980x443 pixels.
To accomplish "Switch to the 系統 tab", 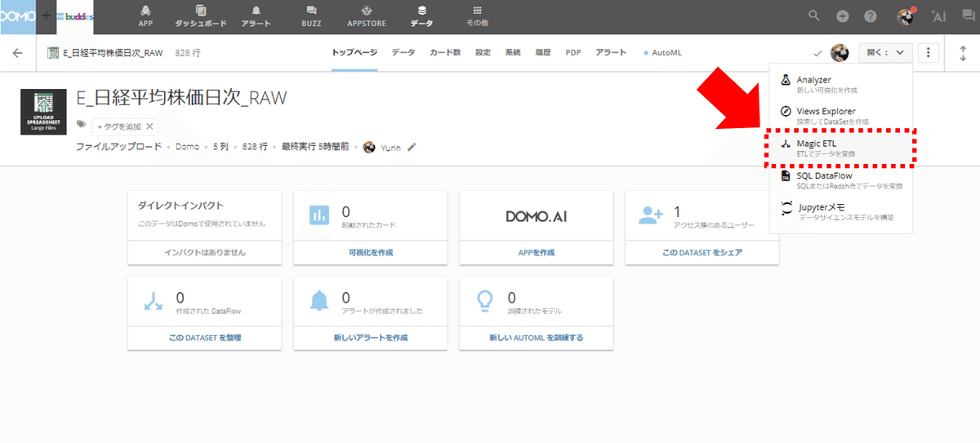I will (x=513, y=53).
